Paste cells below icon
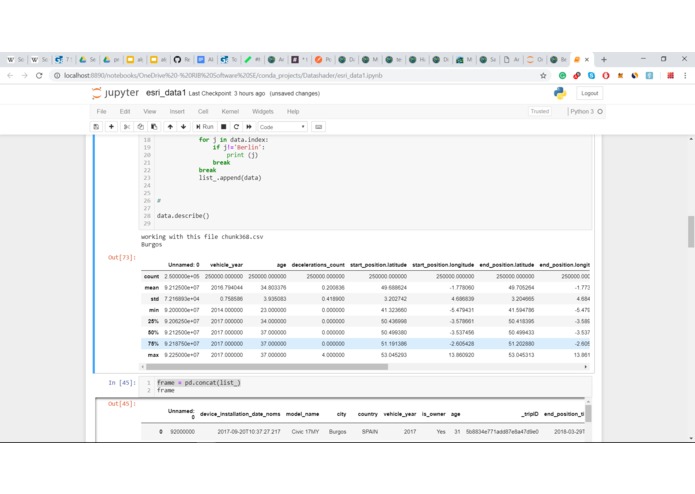 (x=154, y=127)
